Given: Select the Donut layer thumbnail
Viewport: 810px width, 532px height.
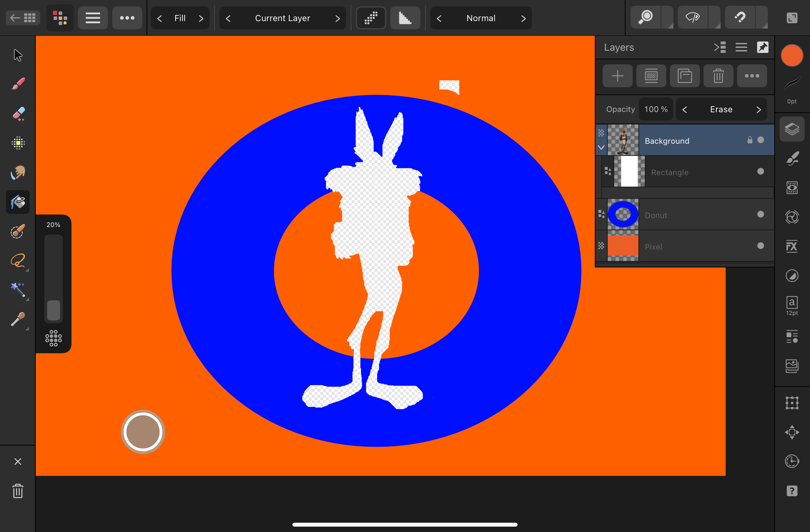Looking at the screenshot, I should point(623,214).
